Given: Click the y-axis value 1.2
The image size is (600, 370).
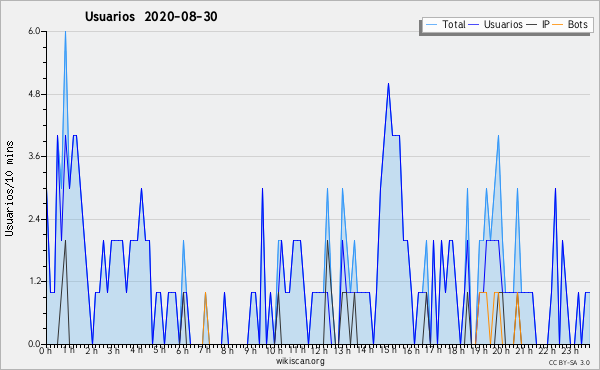Looking at the screenshot, I should (34, 282).
